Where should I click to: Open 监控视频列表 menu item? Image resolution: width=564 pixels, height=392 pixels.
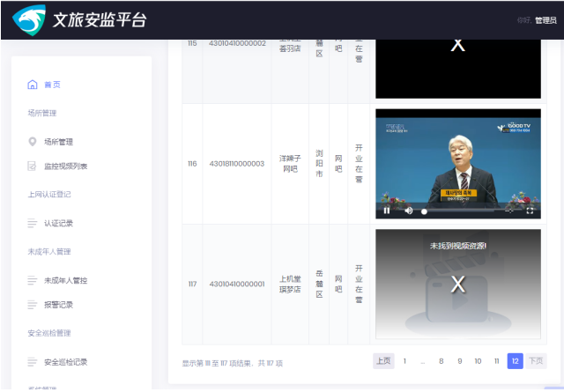pos(66,166)
